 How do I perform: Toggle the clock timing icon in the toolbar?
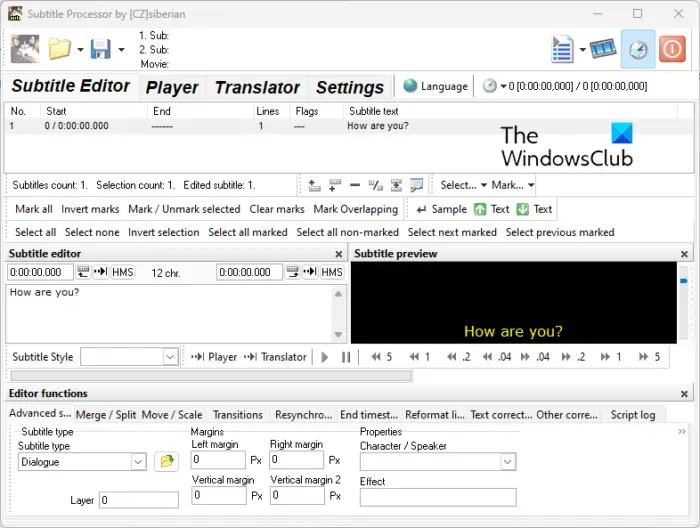pyautogui.click(x=638, y=49)
